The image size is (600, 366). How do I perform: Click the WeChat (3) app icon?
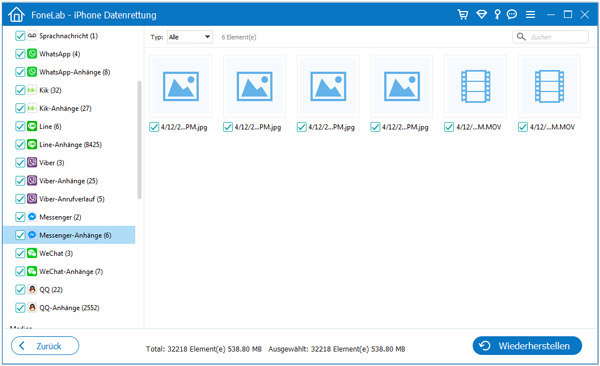(32, 253)
